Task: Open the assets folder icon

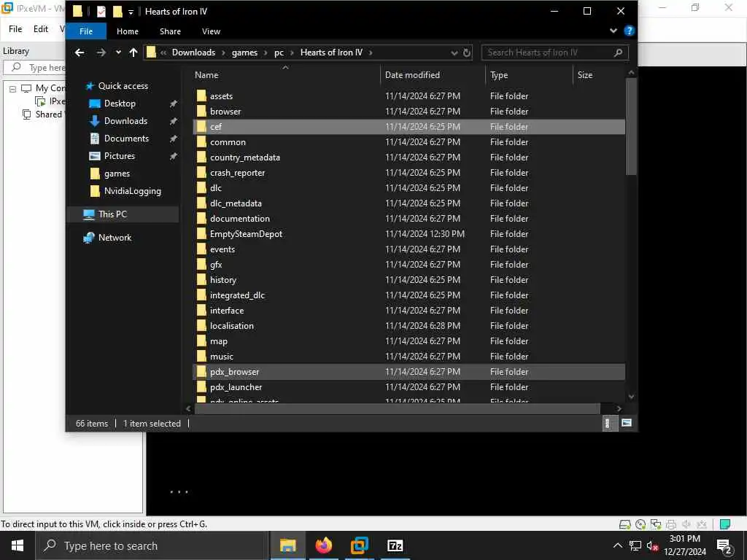Action: pyautogui.click(x=201, y=96)
